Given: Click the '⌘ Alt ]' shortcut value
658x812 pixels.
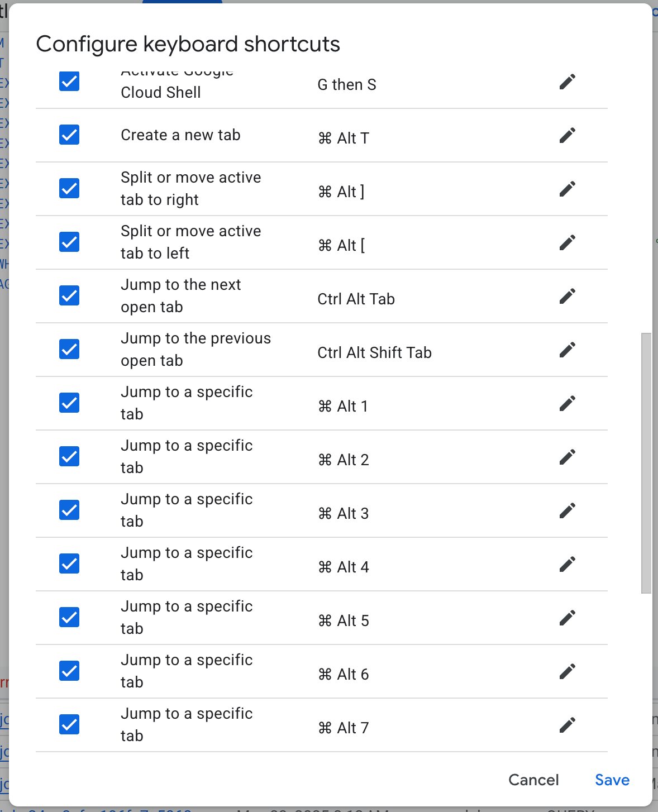Looking at the screenshot, I should pos(341,192).
